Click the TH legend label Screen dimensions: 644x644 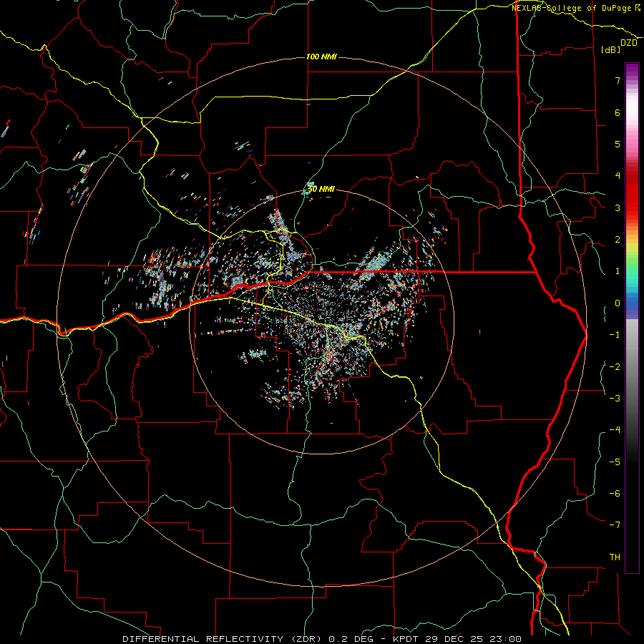pyautogui.click(x=615, y=557)
